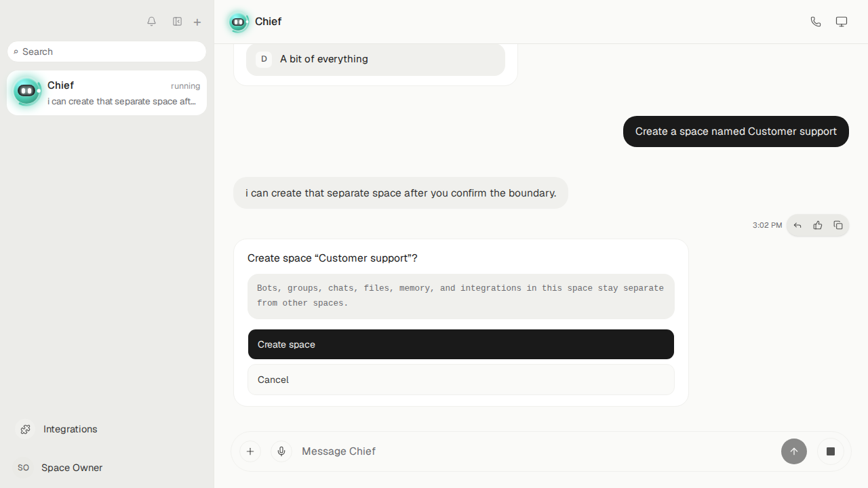Select option D A bit of everything
This screenshot has width=868, height=488.
point(376,59)
